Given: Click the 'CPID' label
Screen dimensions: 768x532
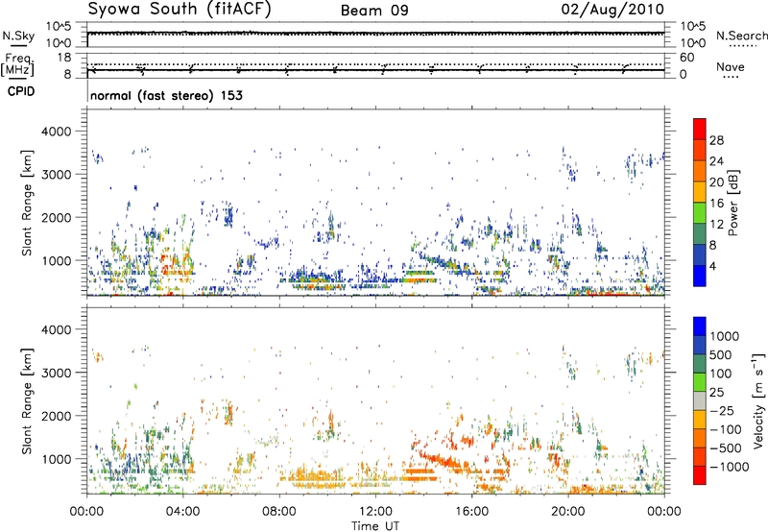Looking at the screenshot, I should [21, 91].
